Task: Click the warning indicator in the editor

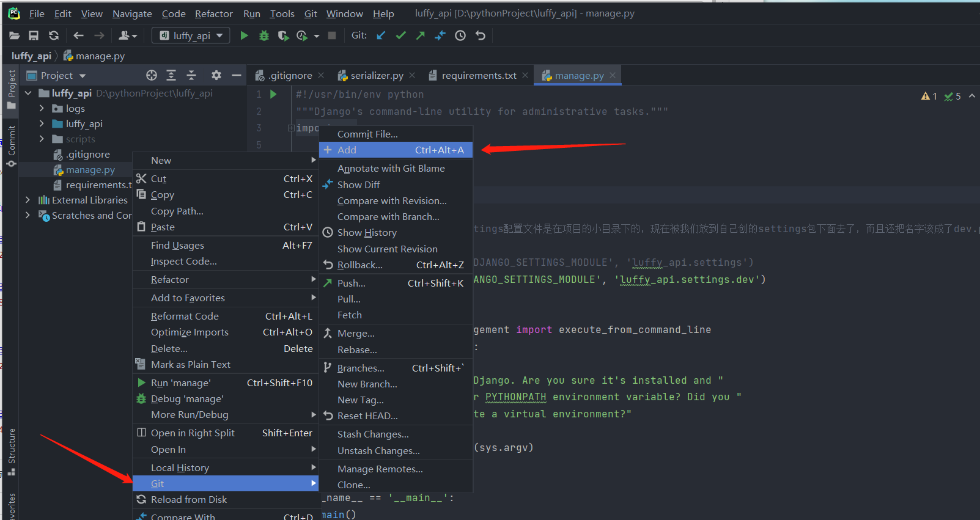Action: [x=929, y=96]
